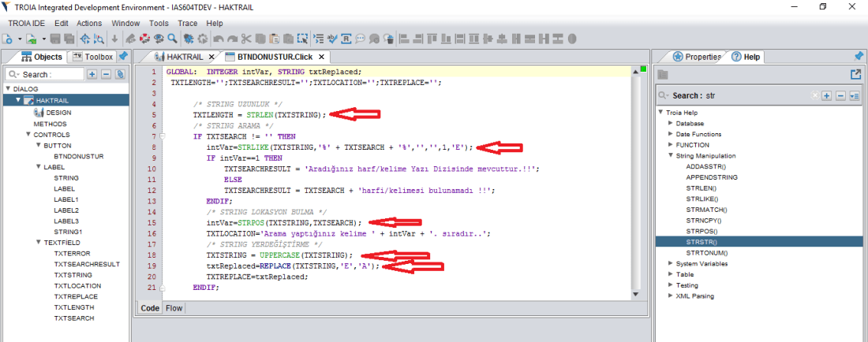Collapse all nodes in the Help tree
This screenshot has height=342, width=868.
tap(840, 95)
